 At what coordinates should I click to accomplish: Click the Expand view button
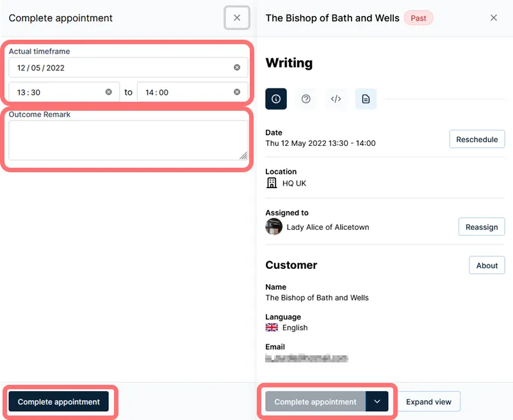[428, 401]
